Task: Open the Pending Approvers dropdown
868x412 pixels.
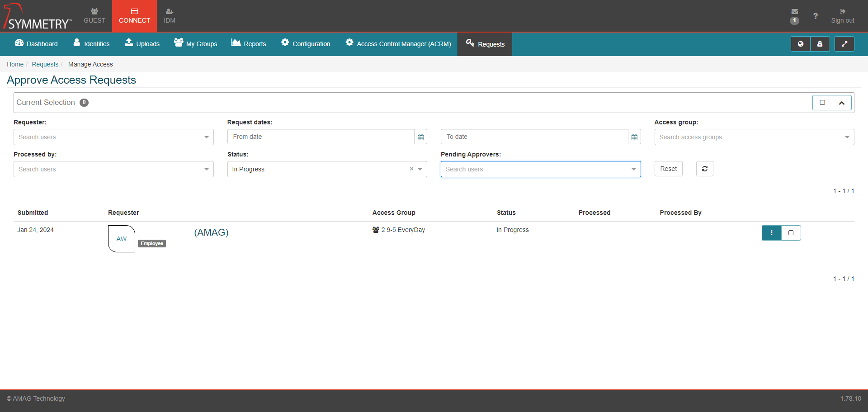Action: [x=541, y=169]
